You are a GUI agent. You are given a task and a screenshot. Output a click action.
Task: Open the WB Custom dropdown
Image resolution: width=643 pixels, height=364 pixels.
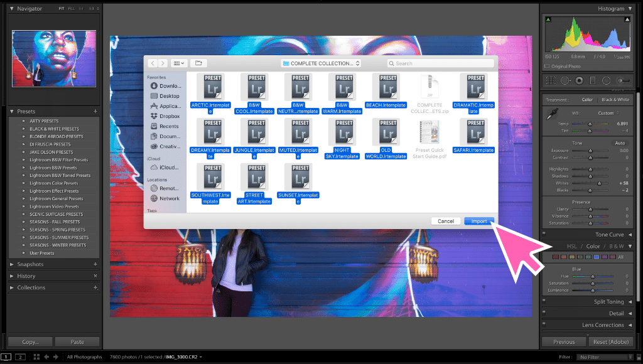point(608,113)
